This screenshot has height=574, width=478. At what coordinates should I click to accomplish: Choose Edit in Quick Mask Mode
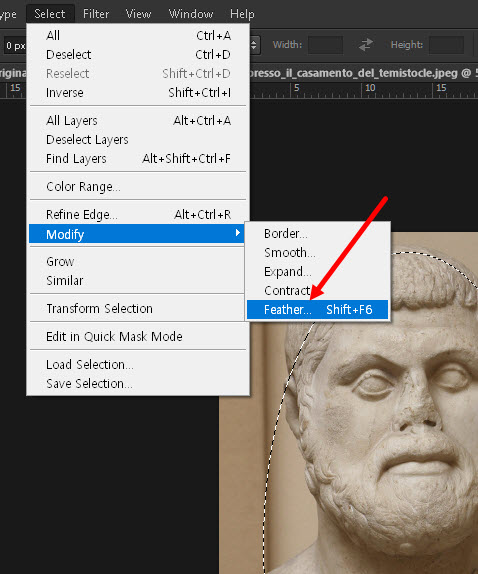pyautogui.click(x=138, y=336)
